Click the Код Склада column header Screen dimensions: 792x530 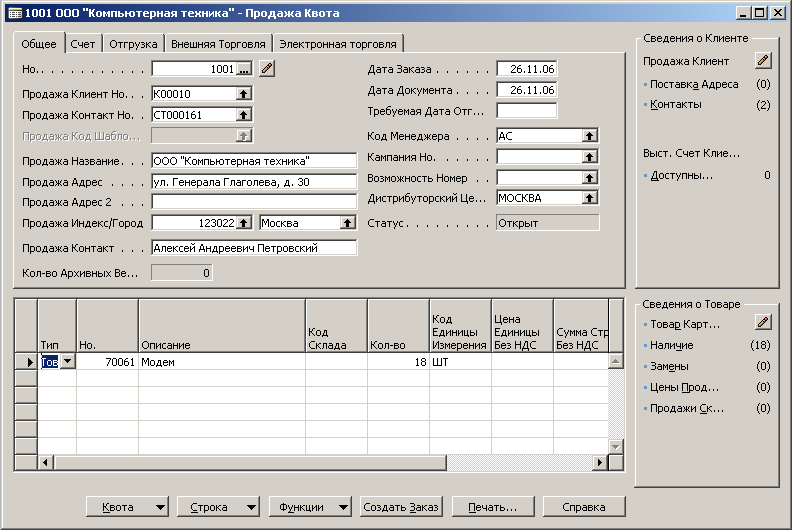tap(336, 326)
